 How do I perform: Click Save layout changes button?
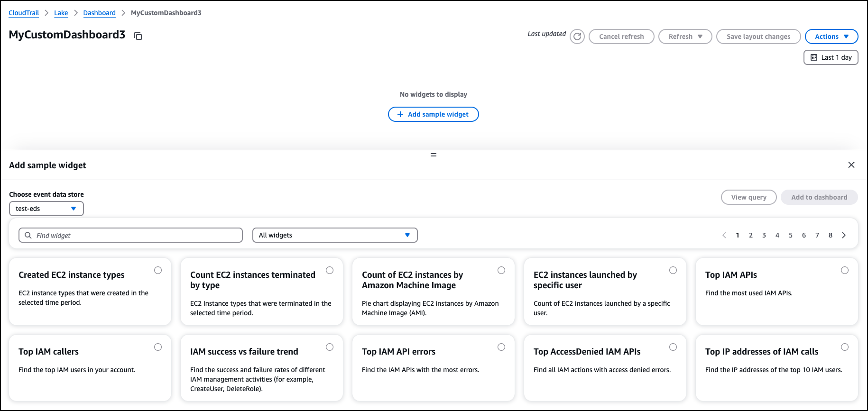tap(758, 37)
